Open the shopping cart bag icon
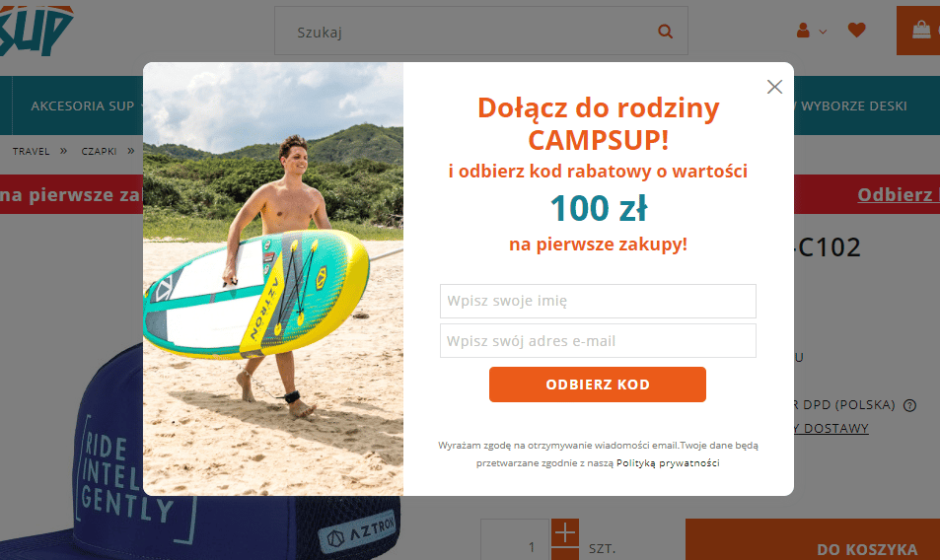This screenshot has height=560, width=940. pos(921,31)
